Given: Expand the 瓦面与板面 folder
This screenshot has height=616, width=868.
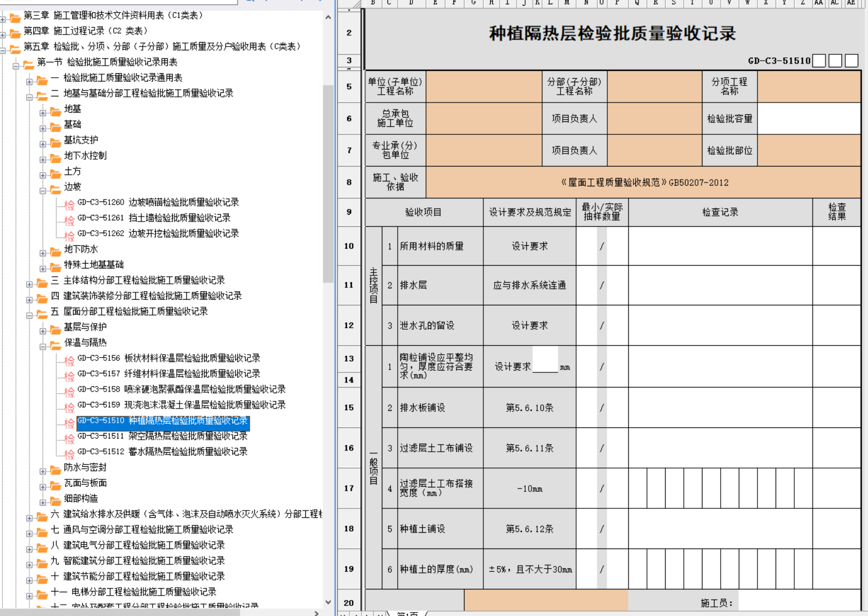Looking at the screenshot, I should 43,487.
